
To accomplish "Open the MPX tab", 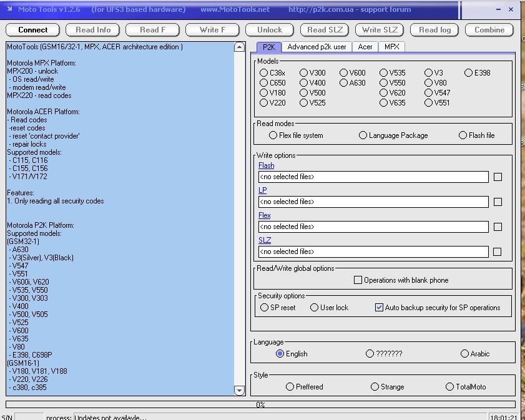I will click(391, 47).
